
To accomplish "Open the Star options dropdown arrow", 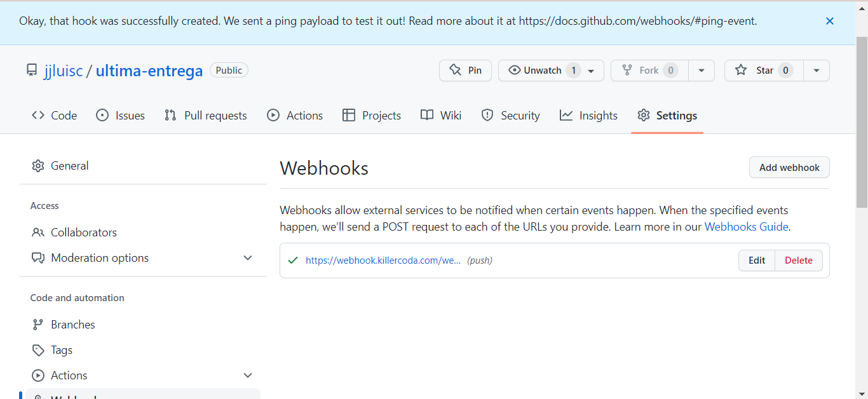I will coord(816,70).
